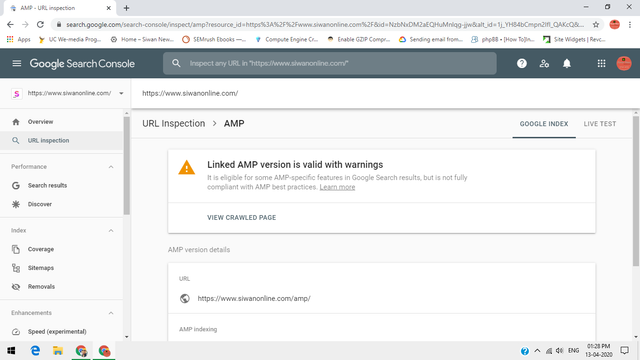
Task: Collapse the Index section
Action: [x=111, y=231]
